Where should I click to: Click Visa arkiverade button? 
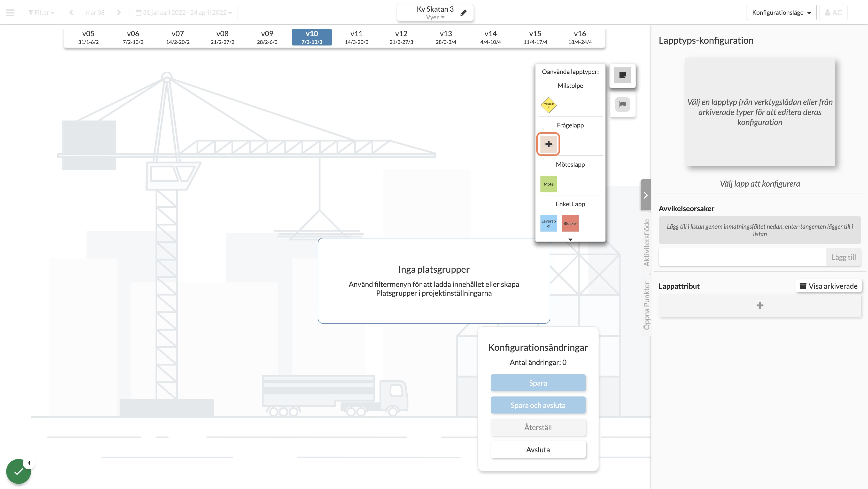(828, 286)
